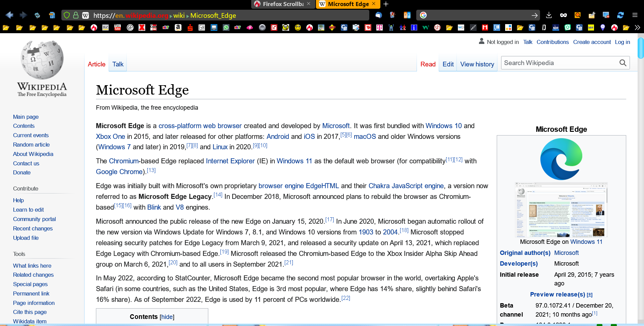Open a new tab with plus button

point(386,4)
